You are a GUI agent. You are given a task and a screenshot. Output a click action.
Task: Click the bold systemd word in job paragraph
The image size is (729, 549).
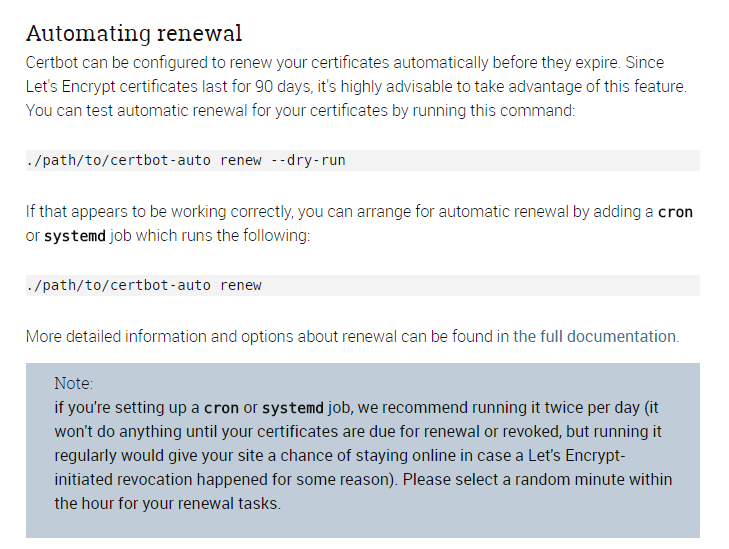(75, 236)
